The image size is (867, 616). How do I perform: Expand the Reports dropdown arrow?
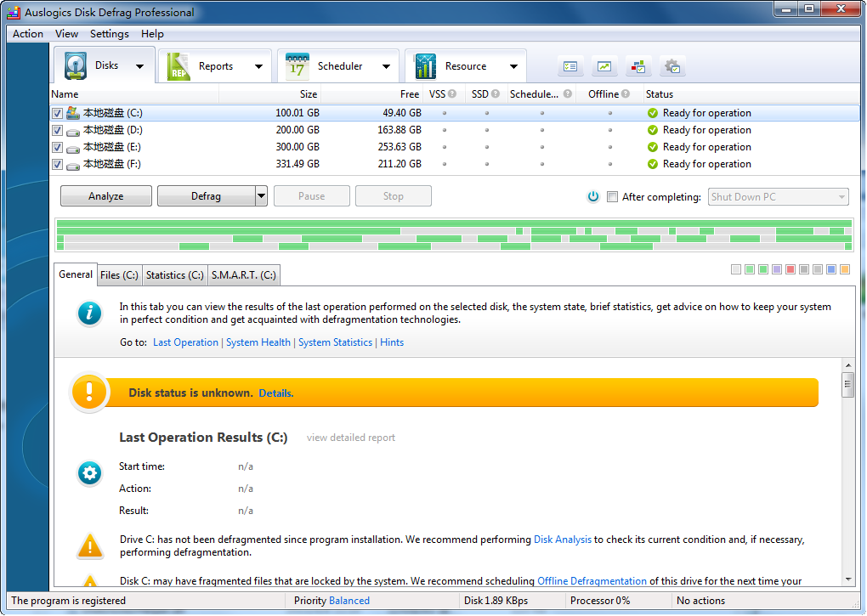pyautogui.click(x=258, y=66)
